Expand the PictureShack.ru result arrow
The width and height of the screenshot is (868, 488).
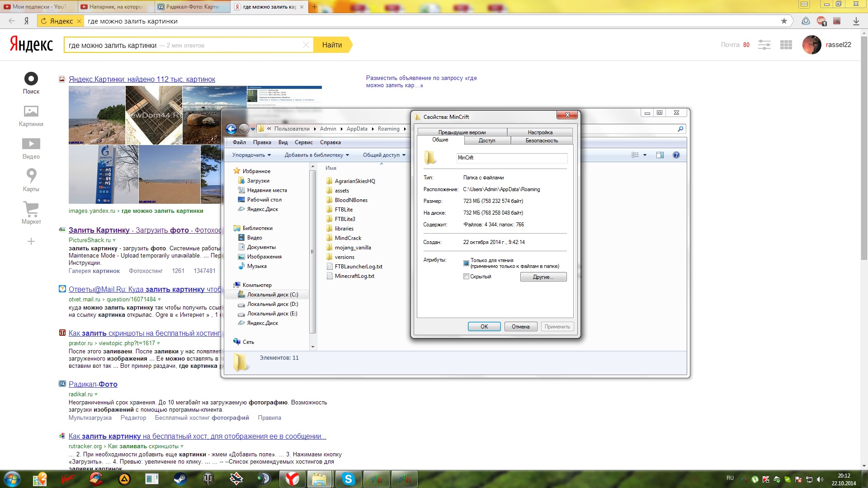pyautogui.click(x=114, y=240)
